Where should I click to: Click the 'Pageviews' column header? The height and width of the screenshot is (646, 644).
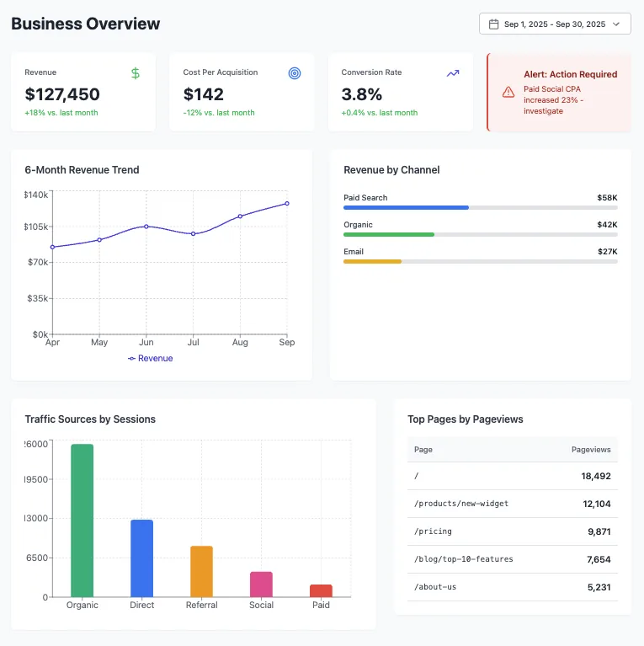click(x=591, y=450)
